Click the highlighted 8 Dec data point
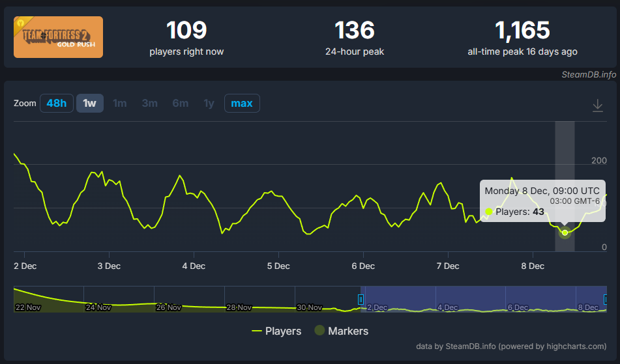 (565, 232)
